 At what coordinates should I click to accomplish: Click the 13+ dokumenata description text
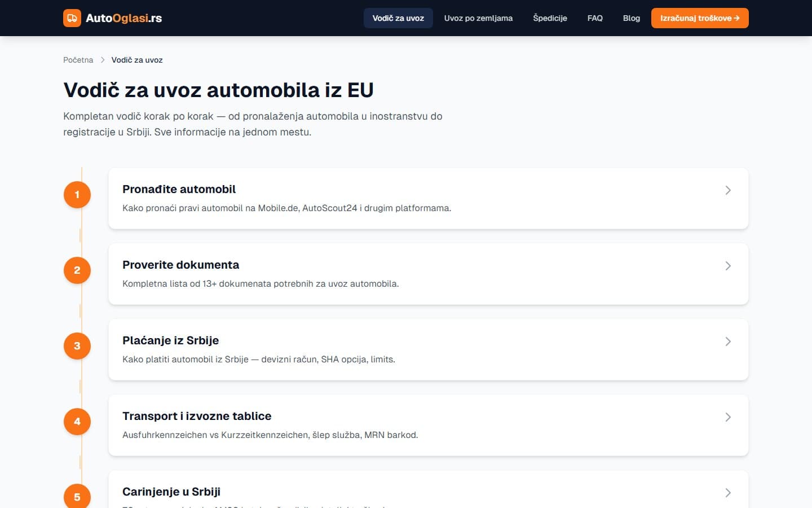[x=261, y=284]
